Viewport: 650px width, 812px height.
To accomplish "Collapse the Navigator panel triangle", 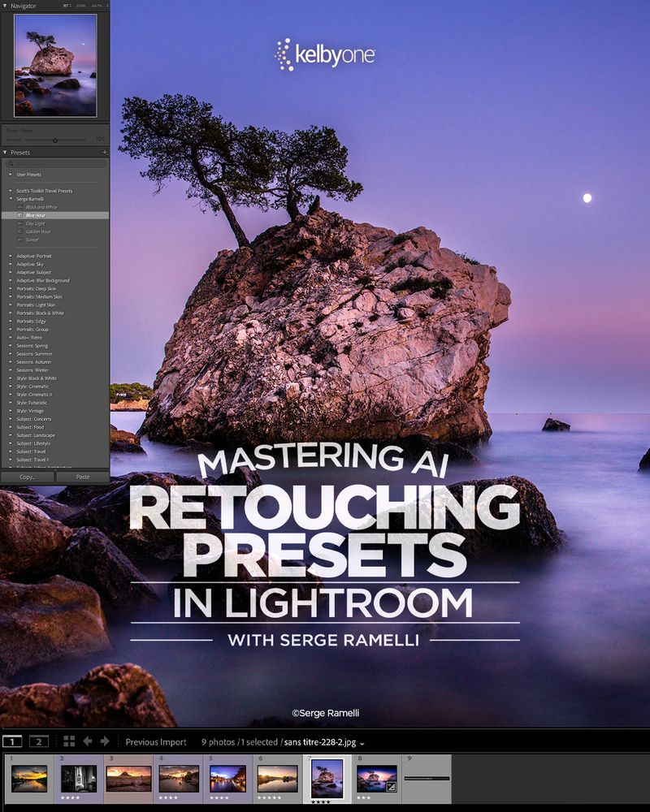I will 5,6.
